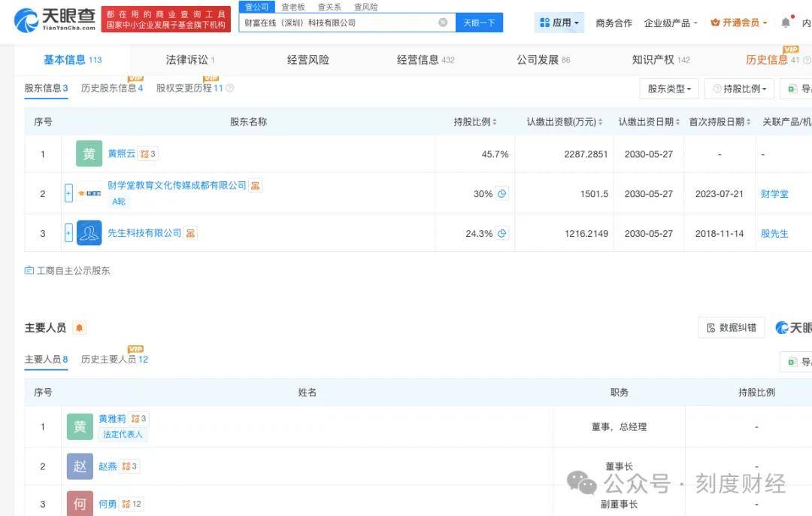Open 主要人员 8 sub-tab
The image size is (812, 516).
[x=46, y=359]
